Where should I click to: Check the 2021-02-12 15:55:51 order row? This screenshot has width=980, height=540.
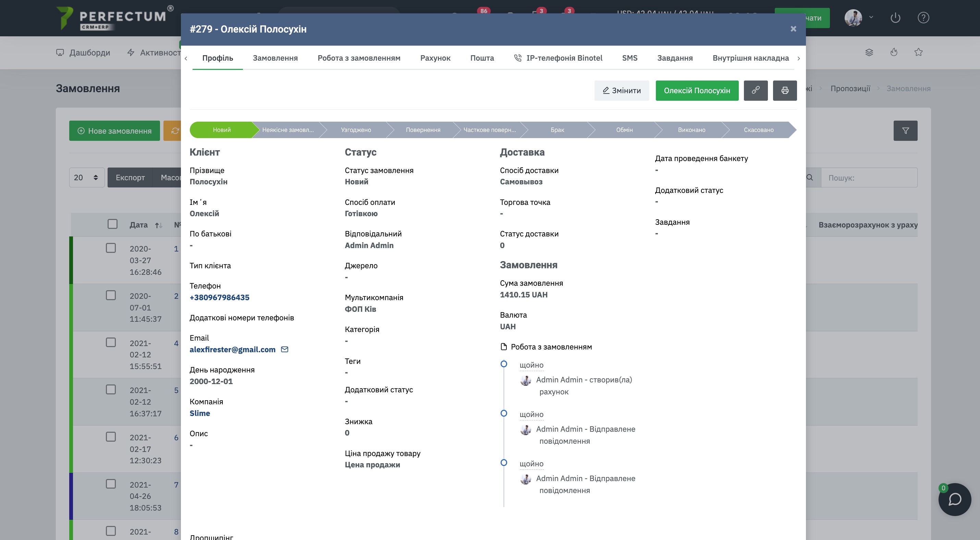[111, 342]
